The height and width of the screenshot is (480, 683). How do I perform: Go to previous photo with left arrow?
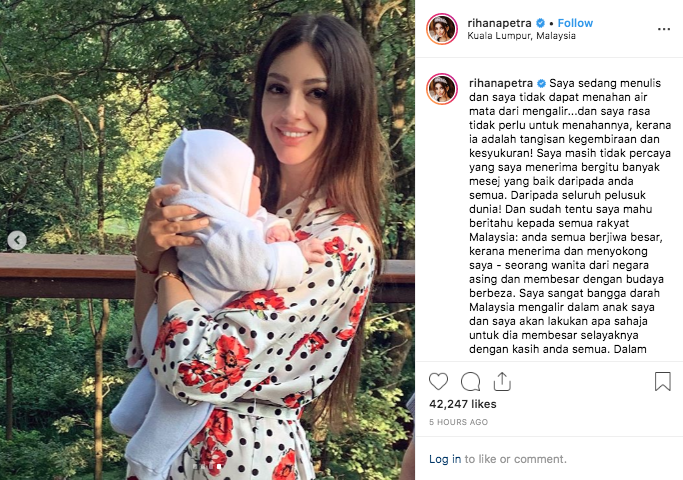click(17, 240)
